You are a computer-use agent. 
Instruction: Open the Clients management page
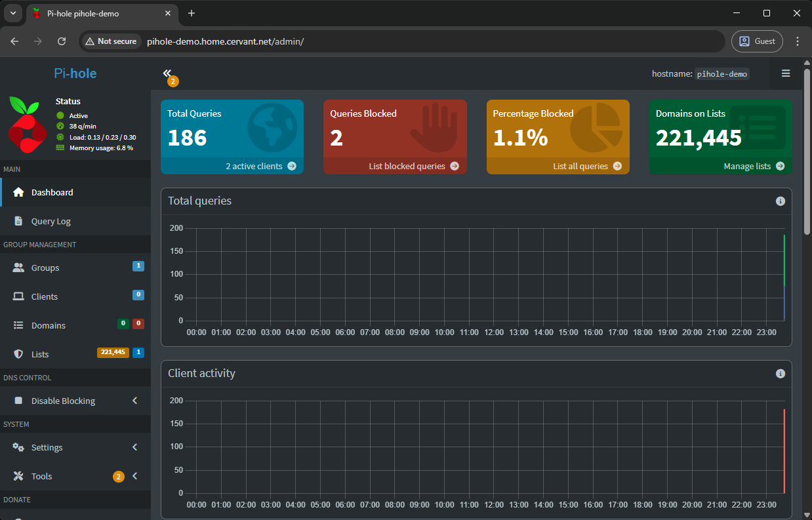pos(44,297)
